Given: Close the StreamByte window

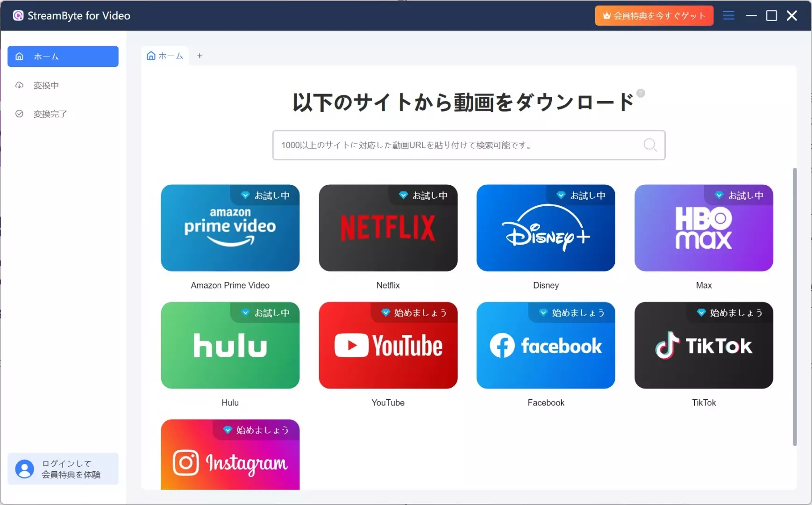Looking at the screenshot, I should pyautogui.click(x=791, y=15).
